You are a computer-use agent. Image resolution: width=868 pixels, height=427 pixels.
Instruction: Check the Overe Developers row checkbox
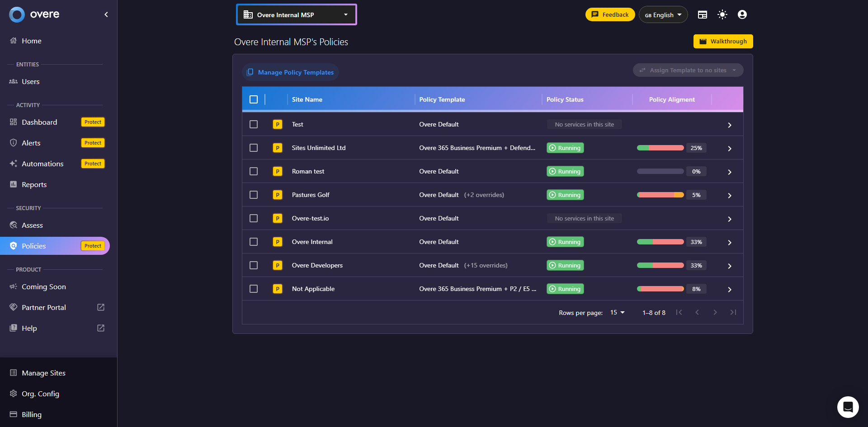(254, 265)
